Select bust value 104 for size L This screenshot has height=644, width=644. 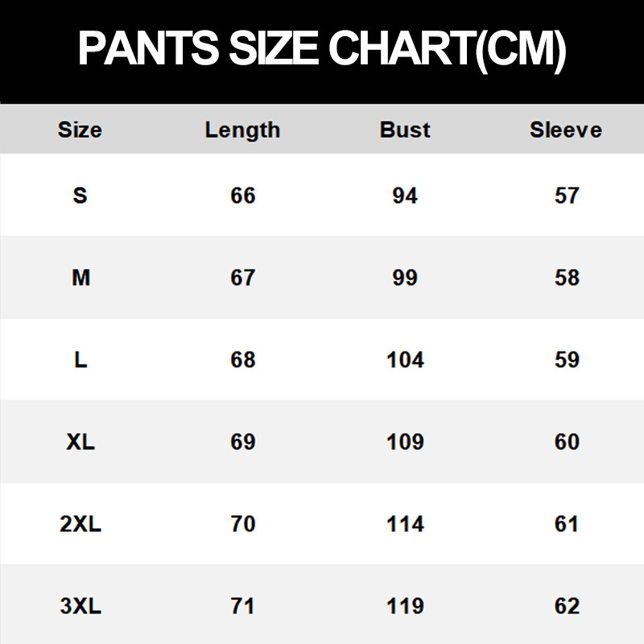[x=405, y=360]
